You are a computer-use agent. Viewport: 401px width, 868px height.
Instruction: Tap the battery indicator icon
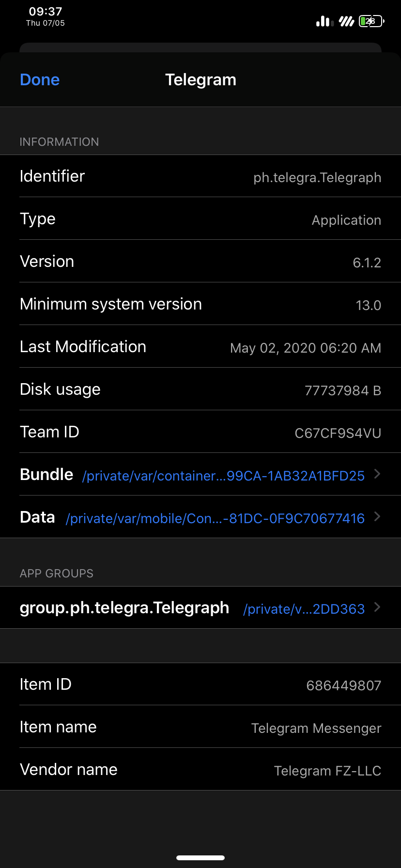pos(371,21)
